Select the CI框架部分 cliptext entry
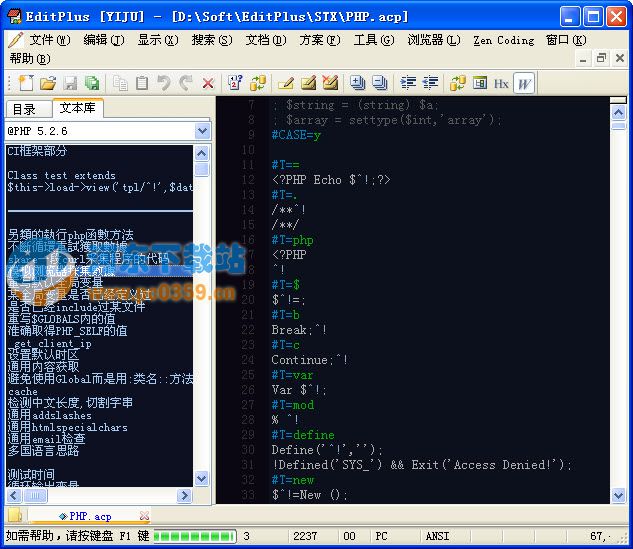 [x=37, y=151]
